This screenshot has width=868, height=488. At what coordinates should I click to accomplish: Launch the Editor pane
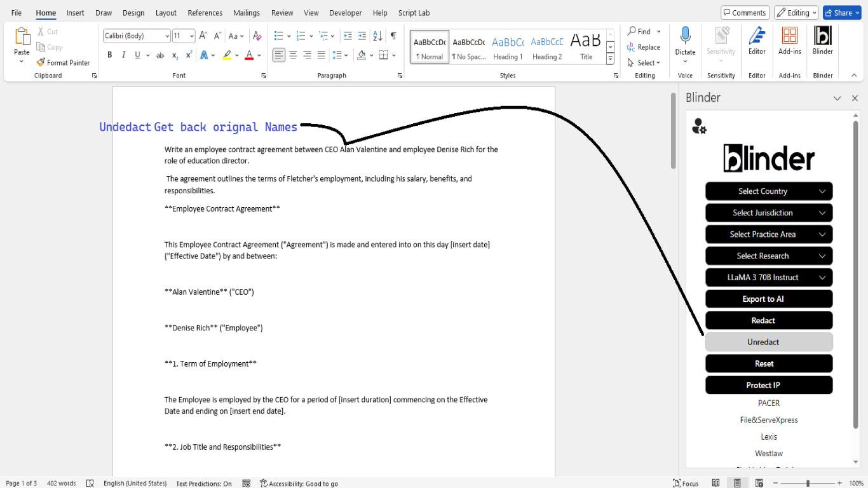(x=757, y=40)
